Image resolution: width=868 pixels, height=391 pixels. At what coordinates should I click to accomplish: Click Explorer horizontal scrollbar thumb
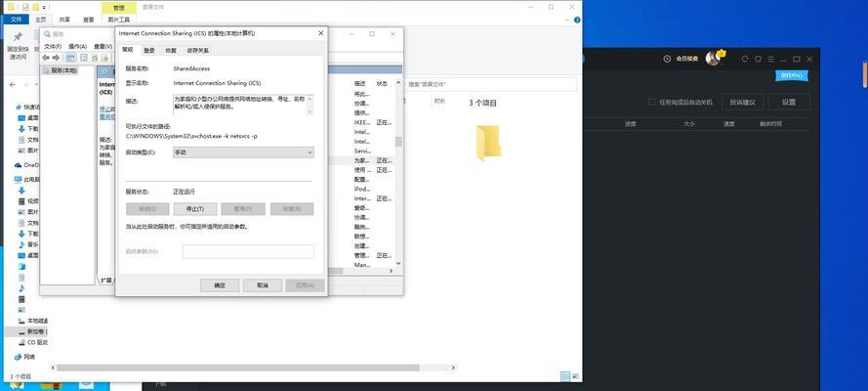[237, 368]
